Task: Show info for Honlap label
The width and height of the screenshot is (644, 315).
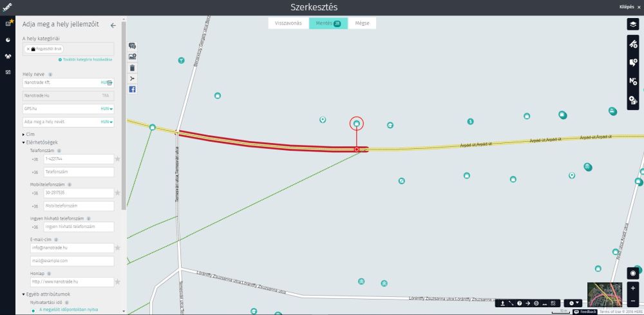Action: coord(49,274)
